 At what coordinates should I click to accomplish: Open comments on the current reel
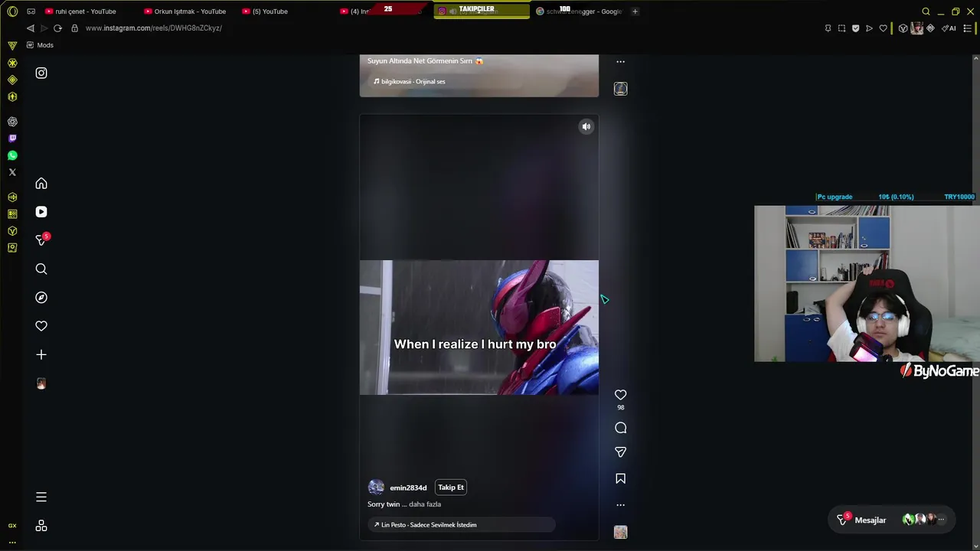(x=621, y=428)
